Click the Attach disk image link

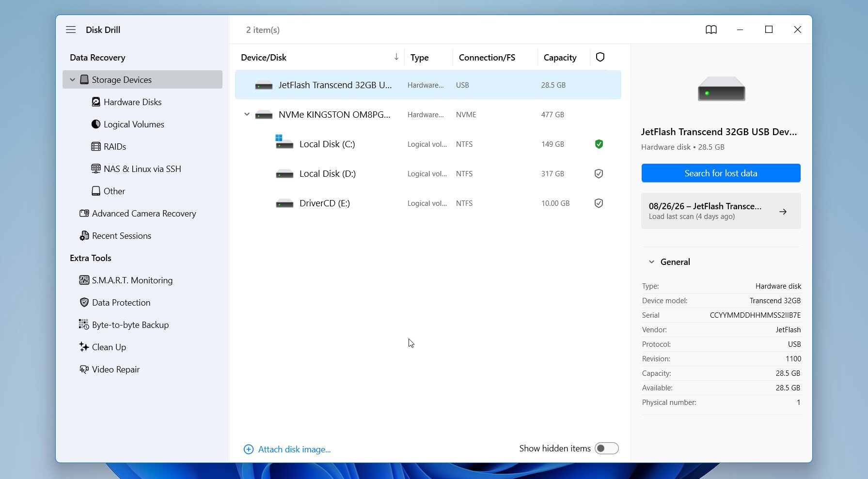tap(294, 449)
